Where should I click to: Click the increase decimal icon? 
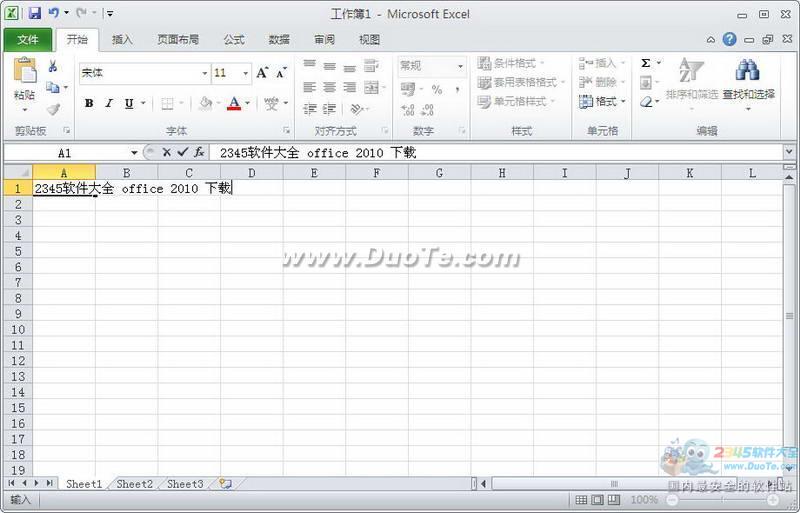(x=408, y=109)
